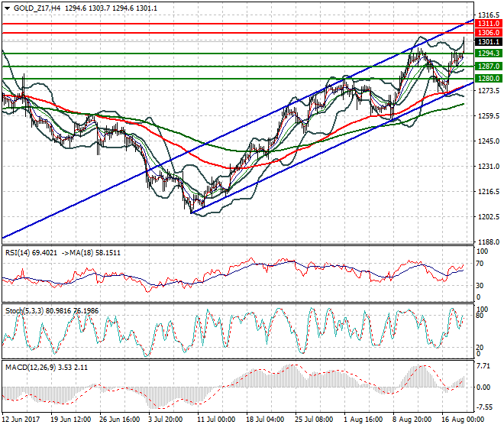Select the 1216.5 price scale value

click(x=489, y=192)
